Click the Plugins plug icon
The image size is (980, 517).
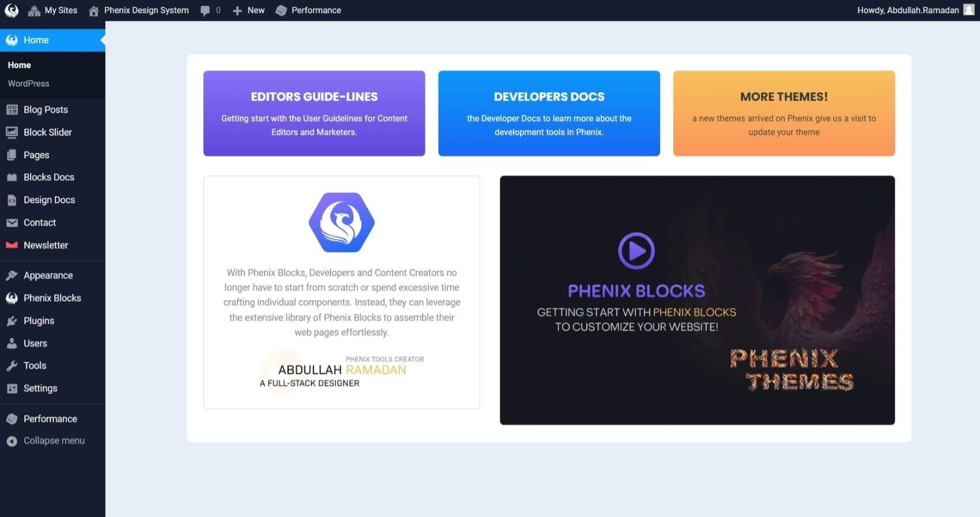click(12, 321)
